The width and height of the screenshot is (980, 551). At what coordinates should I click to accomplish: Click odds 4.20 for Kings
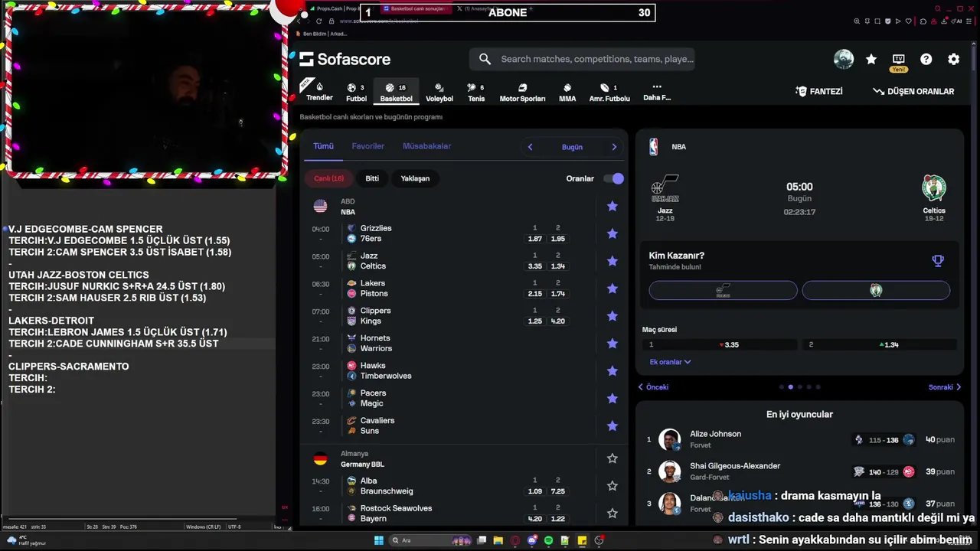click(x=558, y=321)
